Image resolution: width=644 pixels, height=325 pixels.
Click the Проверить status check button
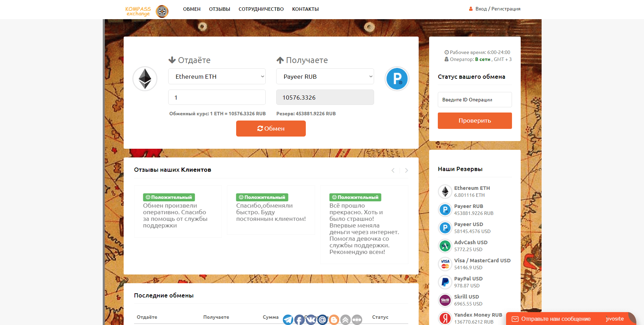tap(474, 121)
